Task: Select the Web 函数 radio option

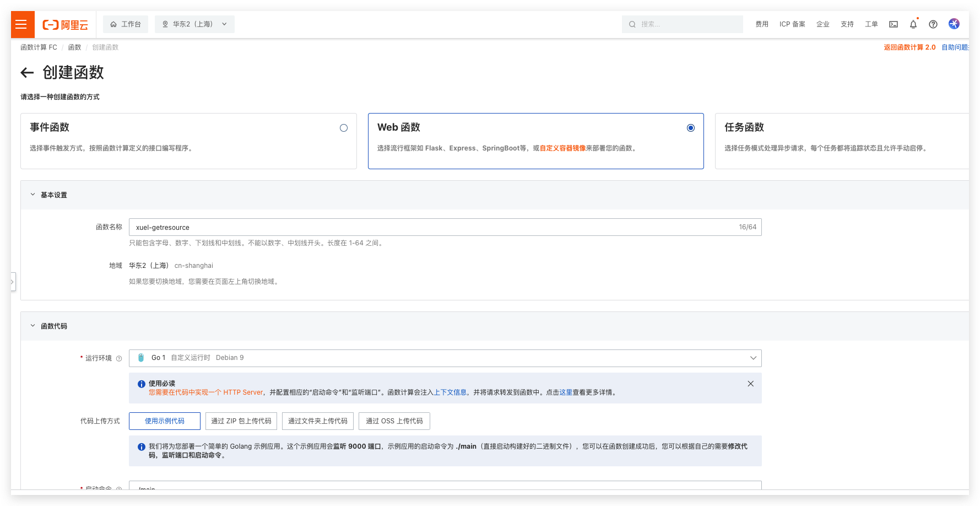Action: (691, 128)
